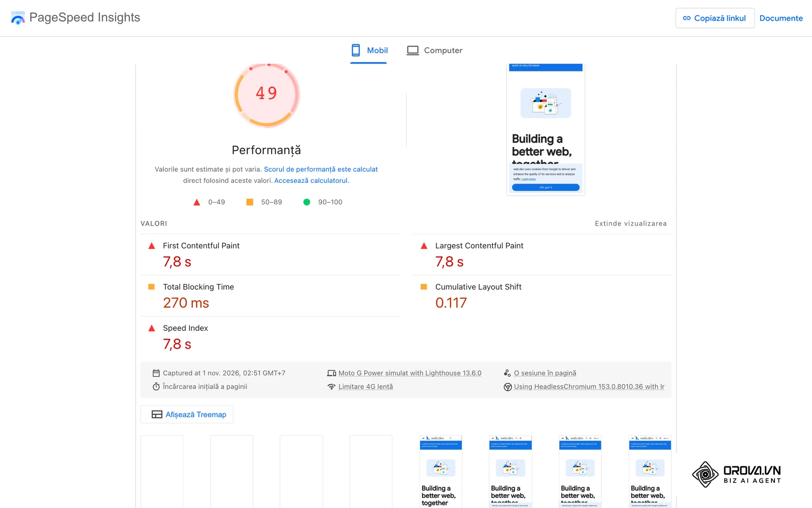Click the First Contentful Paint value 7,8 s

tap(177, 262)
